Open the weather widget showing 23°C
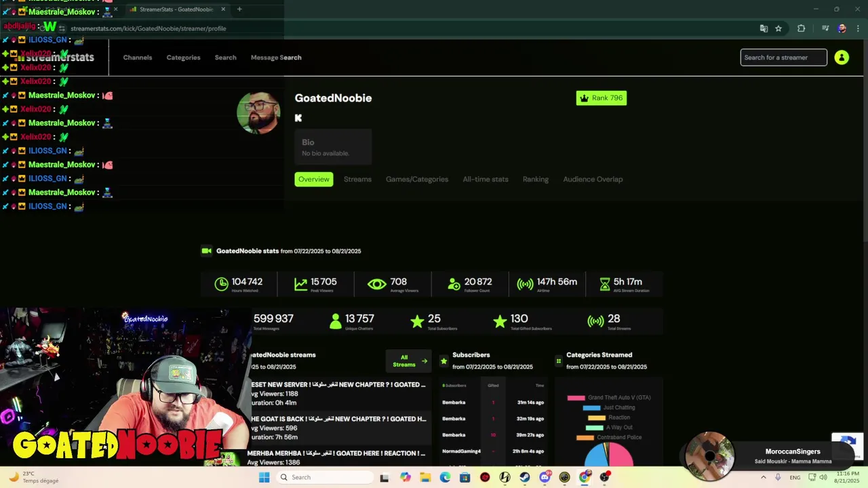Image resolution: width=868 pixels, height=488 pixels. click(x=33, y=477)
